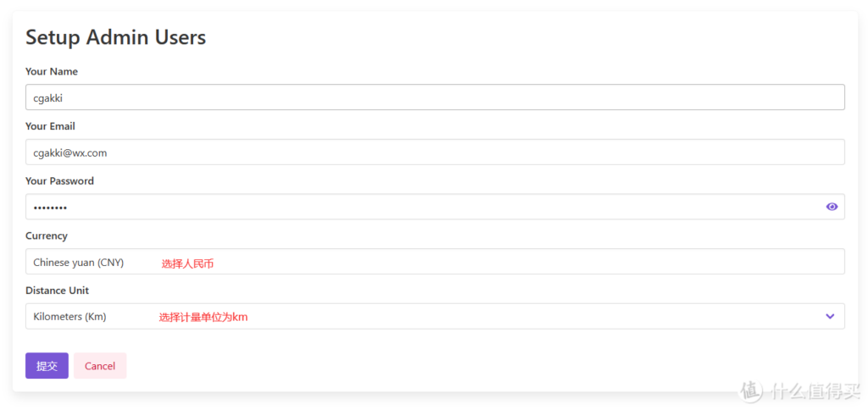Click the 什么值得买 watermark logo icon
This screenshot has height=410, width=868.
tap(751, 391)
